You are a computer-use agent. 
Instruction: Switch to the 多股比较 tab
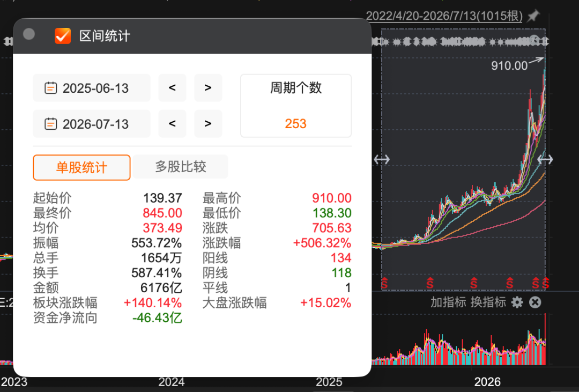[181, 167]
